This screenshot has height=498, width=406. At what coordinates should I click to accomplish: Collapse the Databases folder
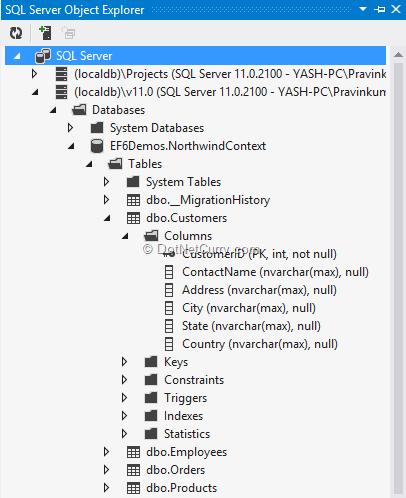click(x=53, y=110)
